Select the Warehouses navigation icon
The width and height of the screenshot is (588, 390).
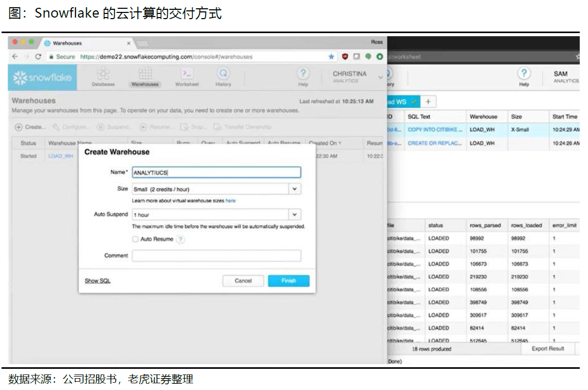pos(145,77)
